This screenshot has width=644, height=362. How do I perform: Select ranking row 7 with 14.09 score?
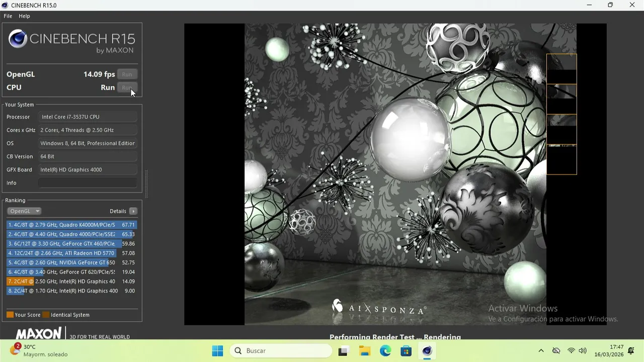tap(71, 282)
